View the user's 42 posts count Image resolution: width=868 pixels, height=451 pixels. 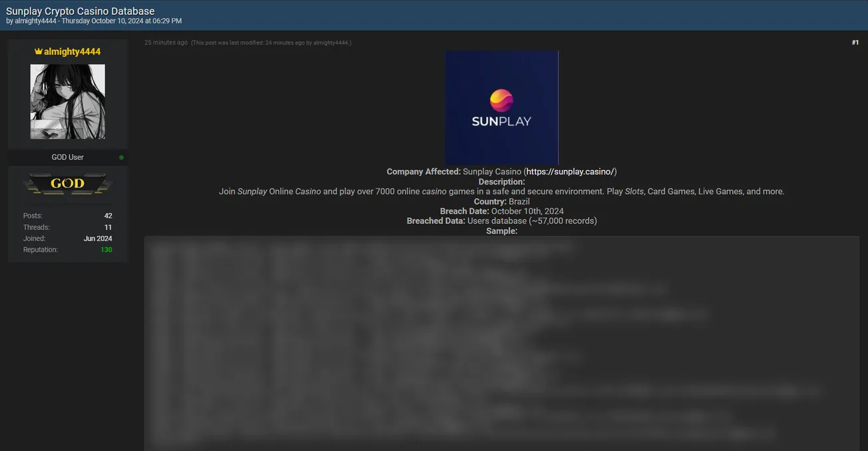pos(108,216)
